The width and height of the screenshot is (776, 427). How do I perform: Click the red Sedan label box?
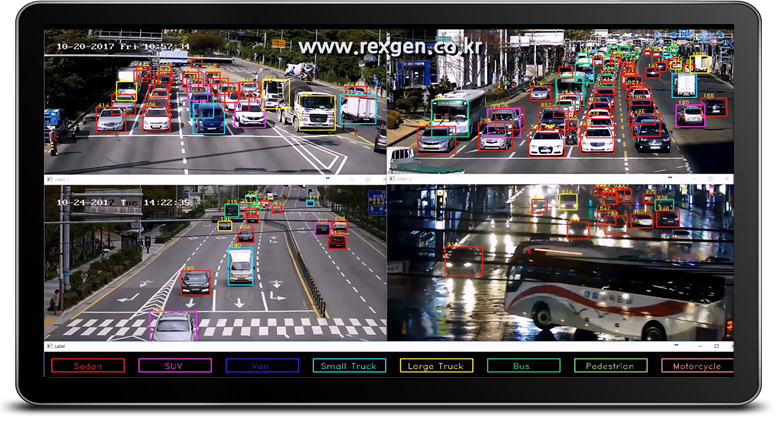88,366
